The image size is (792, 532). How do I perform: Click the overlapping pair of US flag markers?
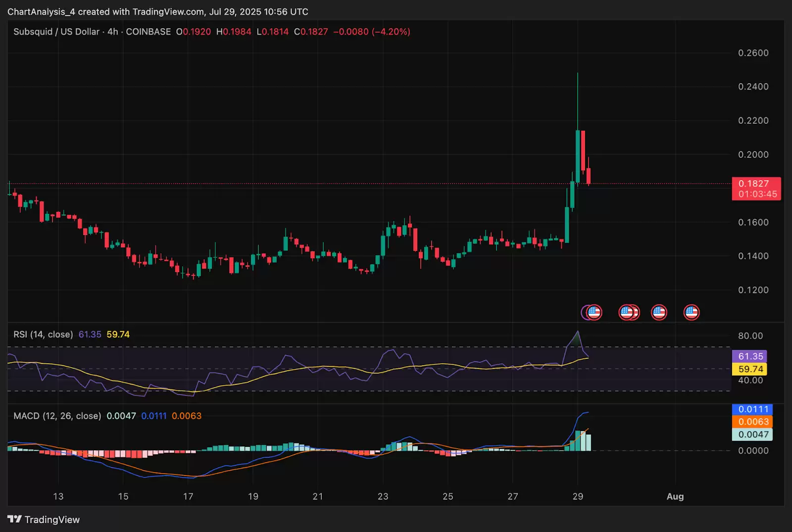click(x=629, y=312)
